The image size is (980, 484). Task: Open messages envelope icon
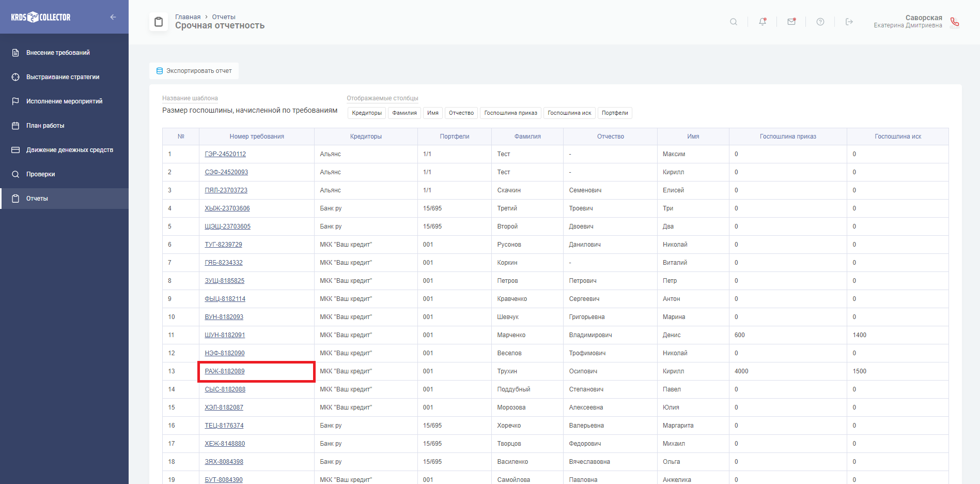791,22
